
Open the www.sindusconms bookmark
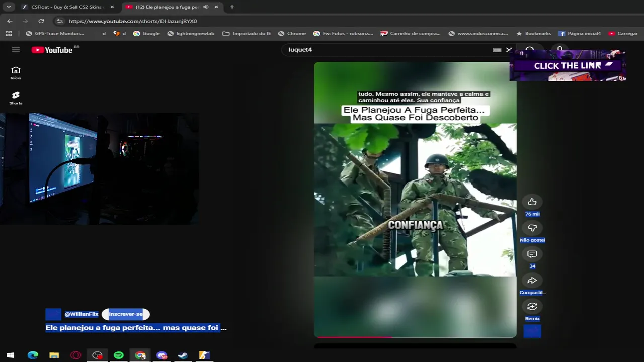tap(478, 33)
